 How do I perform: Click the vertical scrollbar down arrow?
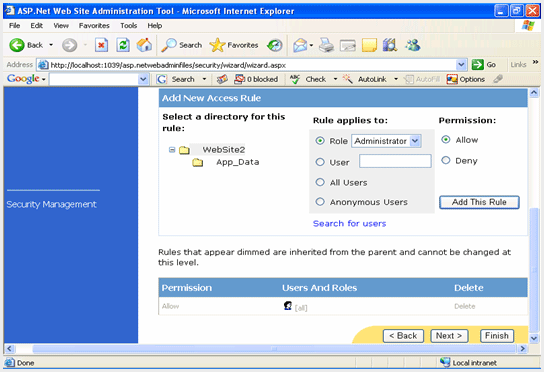(534, 338)
